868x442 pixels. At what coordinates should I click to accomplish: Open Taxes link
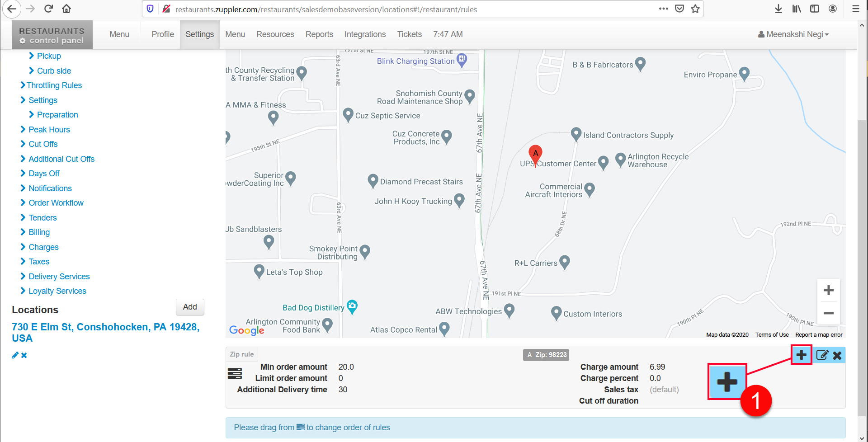click(39, 262)
